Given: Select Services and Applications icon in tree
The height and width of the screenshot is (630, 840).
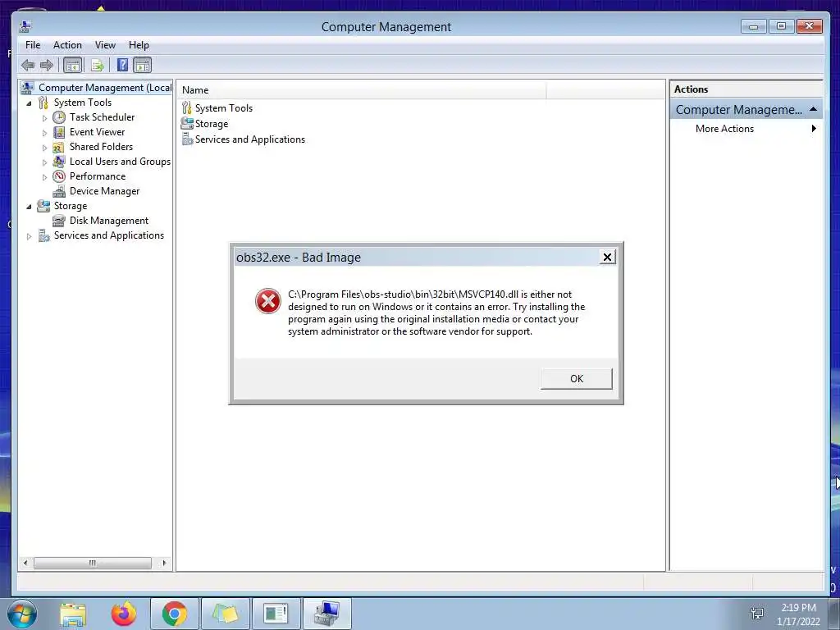Looking at the screenshot, I should 43,235.
